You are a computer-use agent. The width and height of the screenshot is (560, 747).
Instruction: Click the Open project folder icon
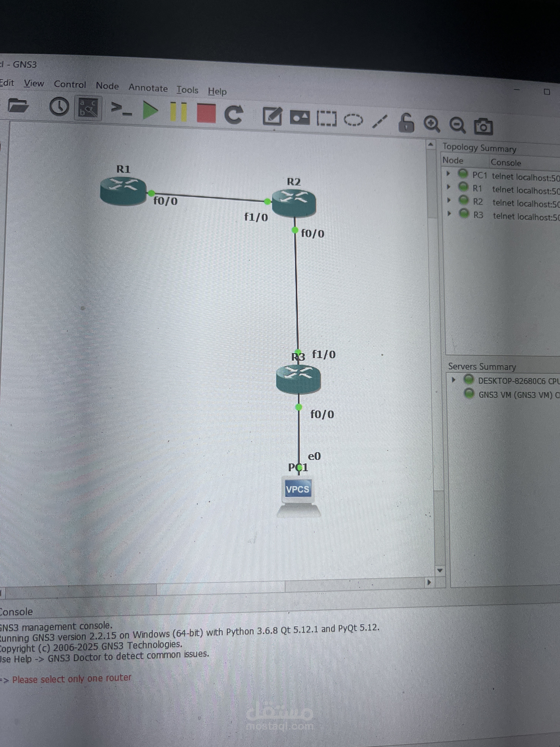(18, 106)
